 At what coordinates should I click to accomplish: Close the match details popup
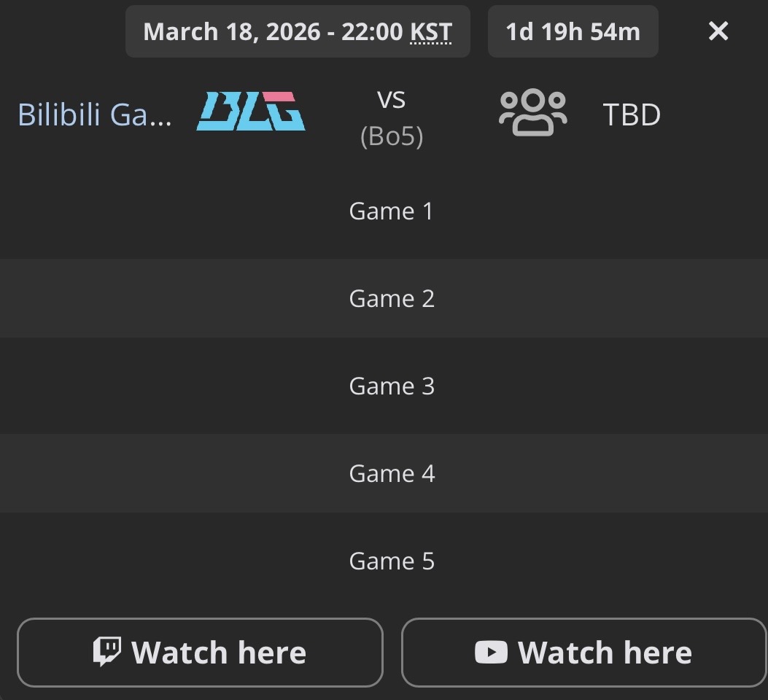tap(718, 31)
